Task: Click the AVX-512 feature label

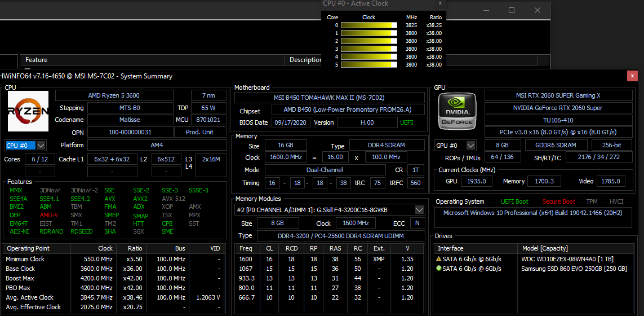Action: 174,198
